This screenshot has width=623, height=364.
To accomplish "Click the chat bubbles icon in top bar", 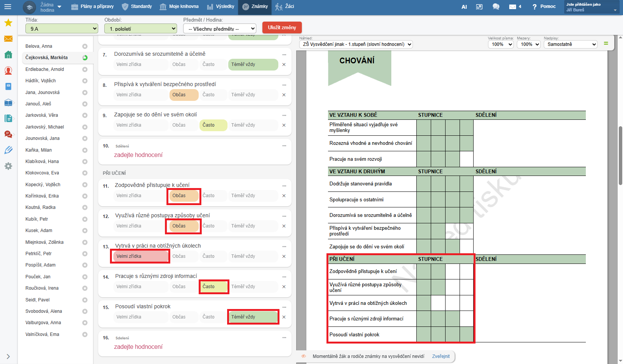I will coord(496,7).
